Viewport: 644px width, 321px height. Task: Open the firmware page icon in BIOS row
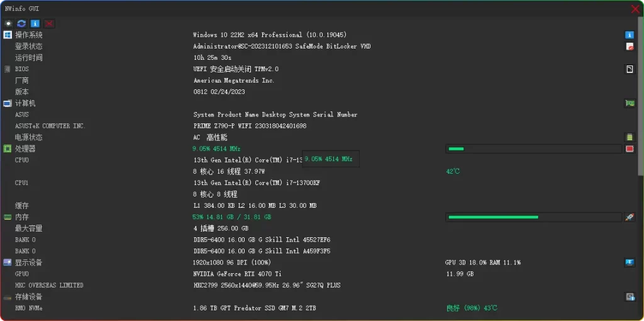pyautogui.click(x=629, y=69)
